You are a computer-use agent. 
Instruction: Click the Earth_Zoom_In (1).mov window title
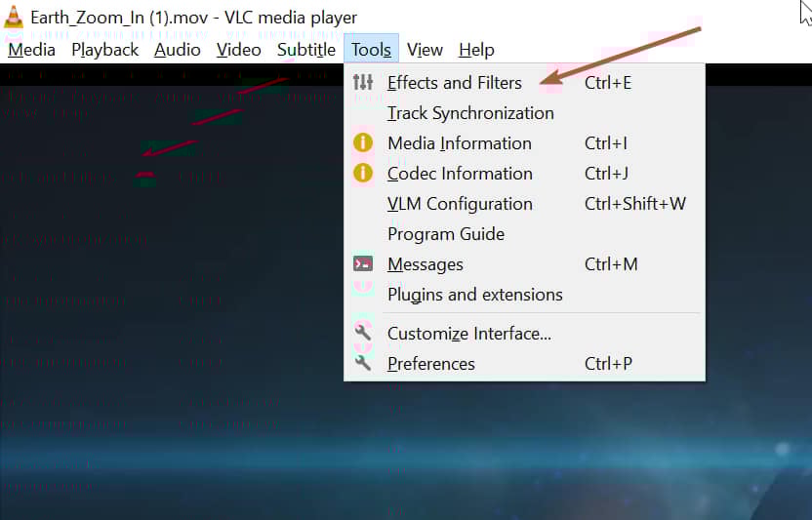(x=193, y=18)
